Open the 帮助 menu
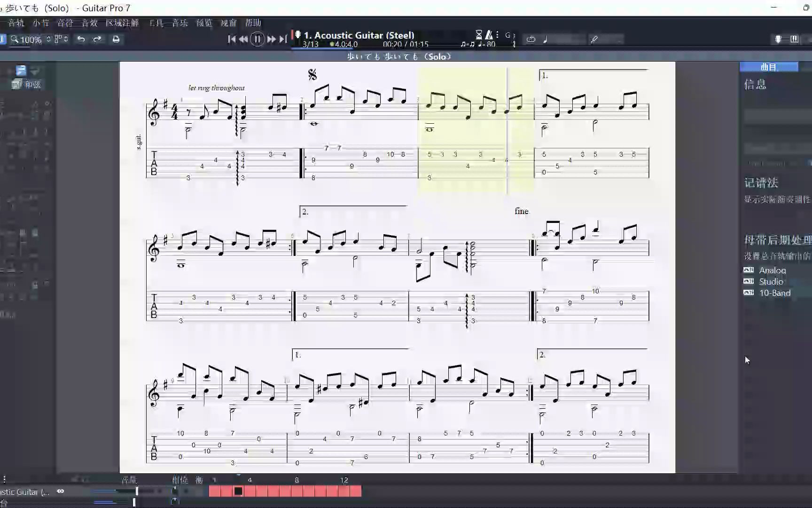Screen dimensions: 812x508 [x=253, y=23]
